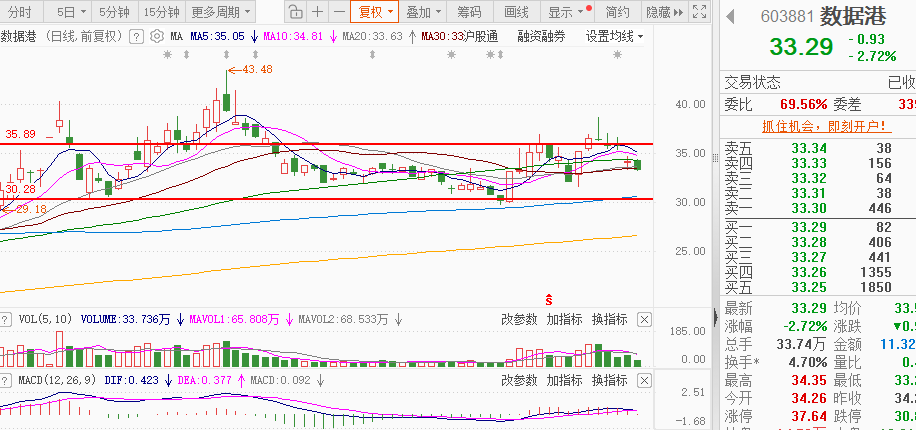Click the 43.48 high price marker
Image resolution: width=916 pixels, height=430 pixels.
[251, 70]
